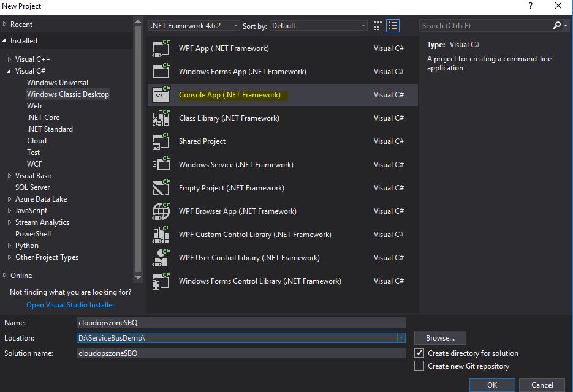Click the Search (Ctrl+E) box
Viewport: 573px width, 392px height.
(x=486, y=26)
